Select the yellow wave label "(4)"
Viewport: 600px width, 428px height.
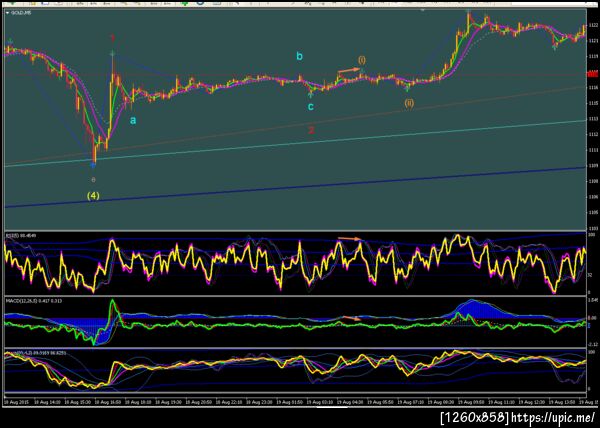(x=93, y=196)
